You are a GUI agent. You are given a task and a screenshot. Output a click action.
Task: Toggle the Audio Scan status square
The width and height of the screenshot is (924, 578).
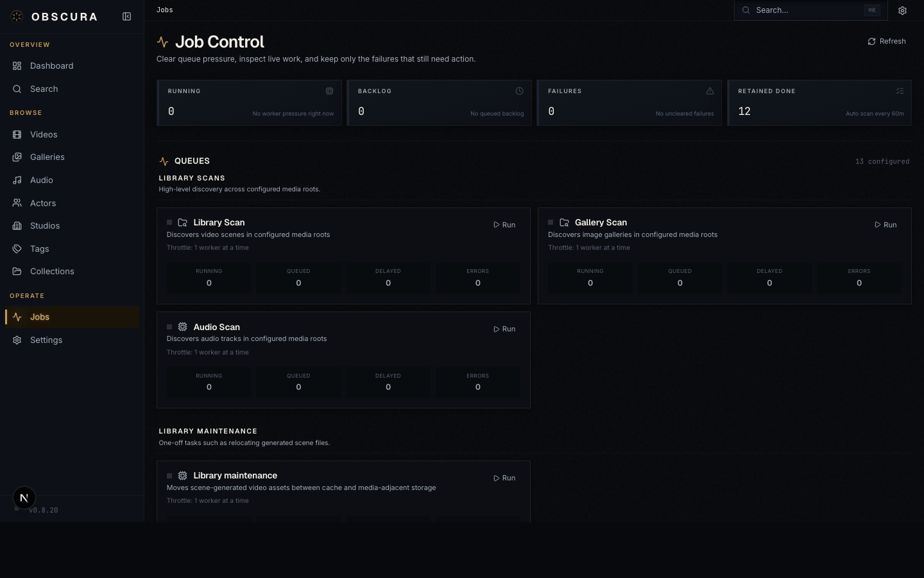pos(169,327)
